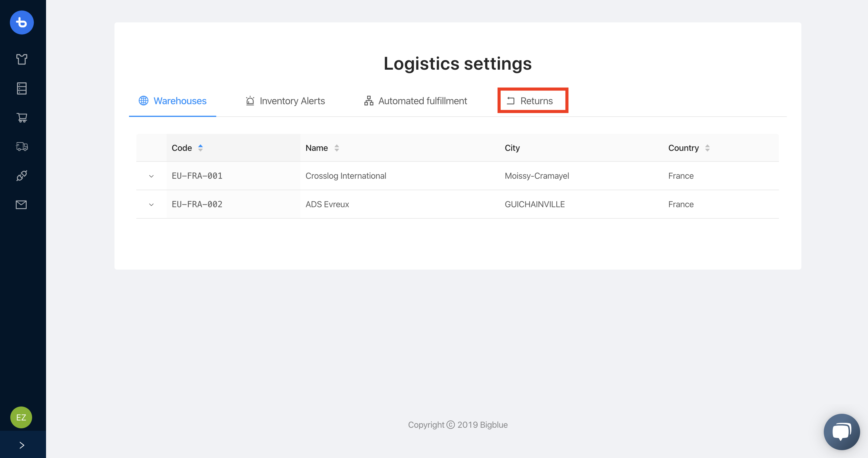Select the Warehouses tab
Screen dimensions: 868x458
[x=173, y=101]
